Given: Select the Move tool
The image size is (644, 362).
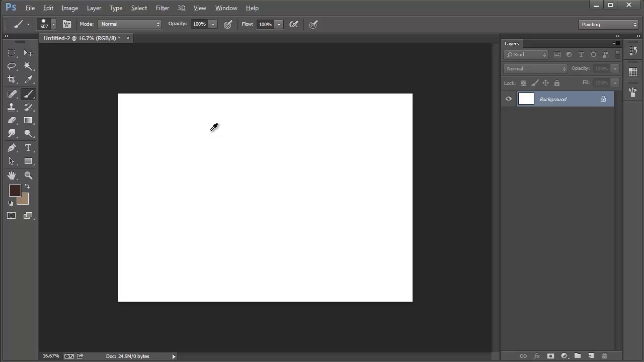Looking at the screenshot, I should (x=28, y=53).
